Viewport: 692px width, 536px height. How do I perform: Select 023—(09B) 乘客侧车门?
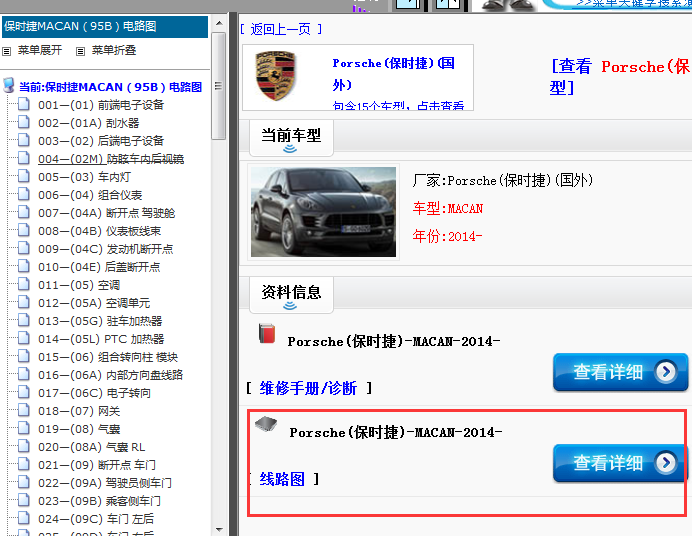point(99,501)
